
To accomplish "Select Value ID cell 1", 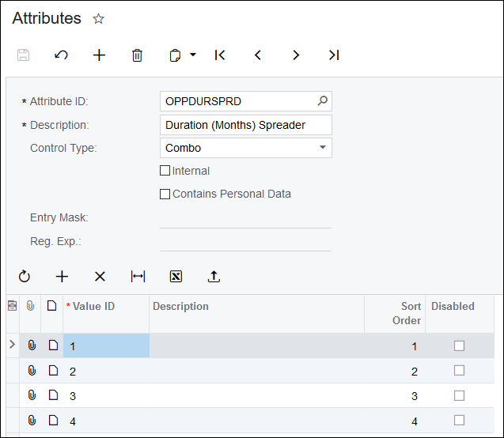I will tap(106, 345).
